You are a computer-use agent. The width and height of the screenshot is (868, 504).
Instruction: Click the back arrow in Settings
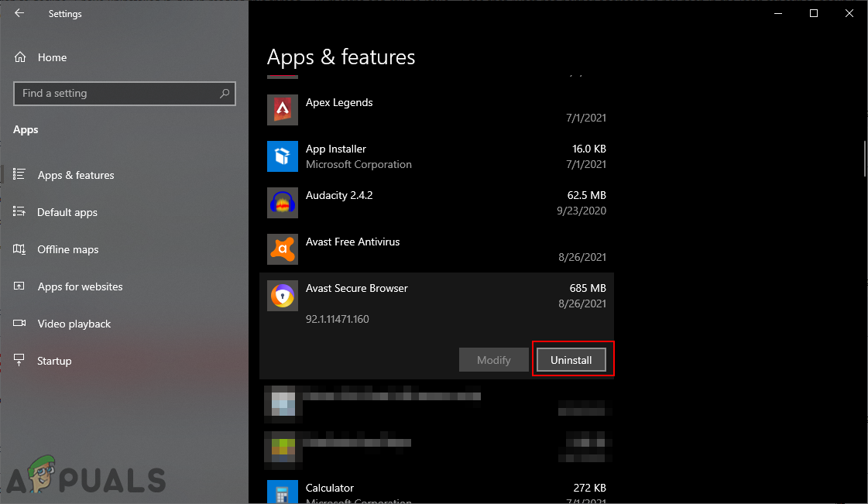pyautogui.click(x=19, y=12)
